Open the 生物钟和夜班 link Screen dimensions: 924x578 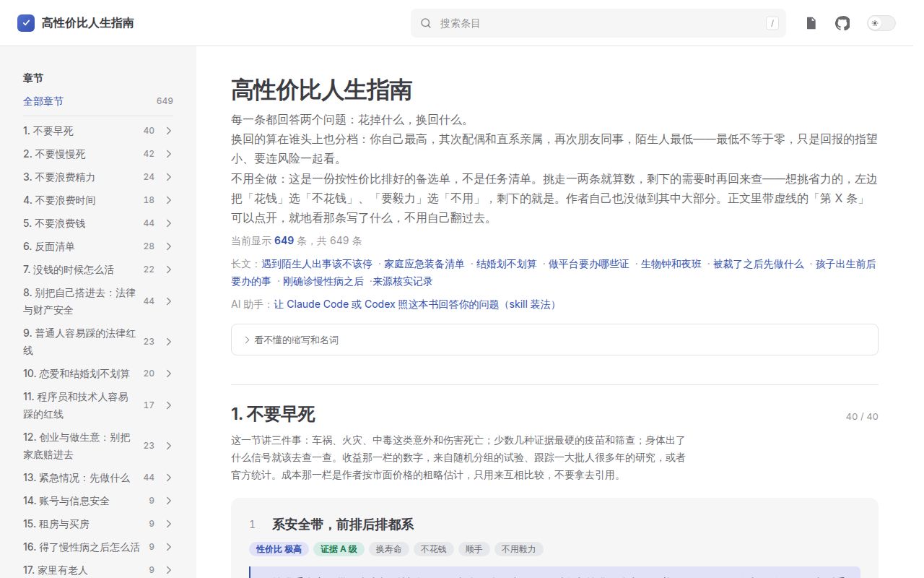click(671, 264)
